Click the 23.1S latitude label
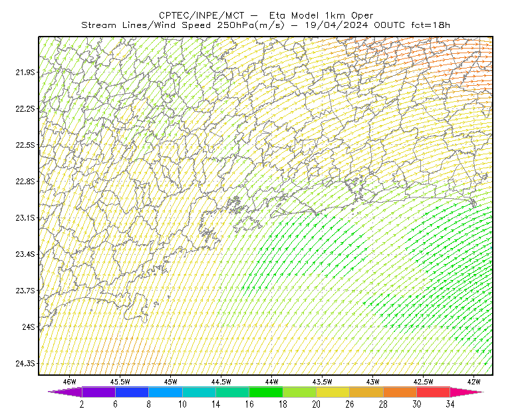This screenshot has height=411, width=532. tap(25, 217)
